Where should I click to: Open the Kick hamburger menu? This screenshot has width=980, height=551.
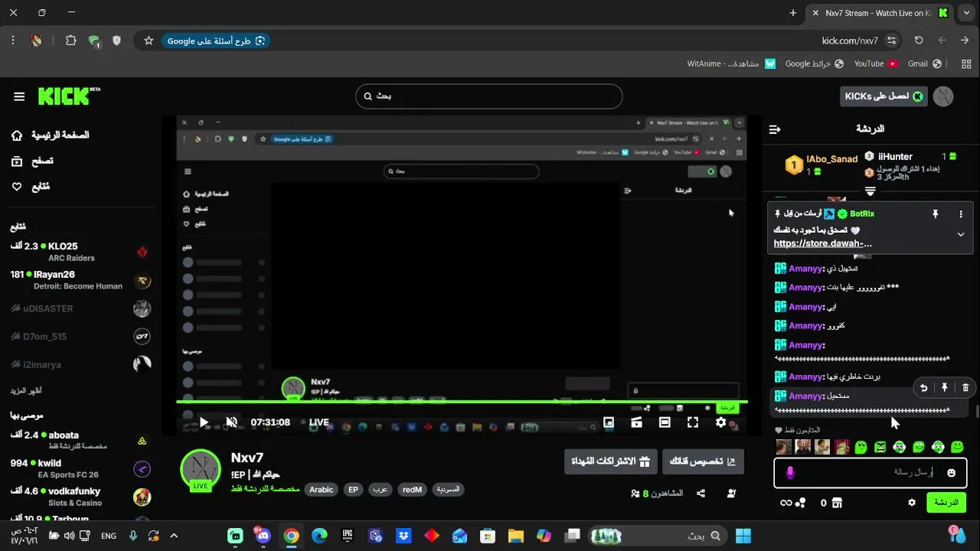click(19, 96)
